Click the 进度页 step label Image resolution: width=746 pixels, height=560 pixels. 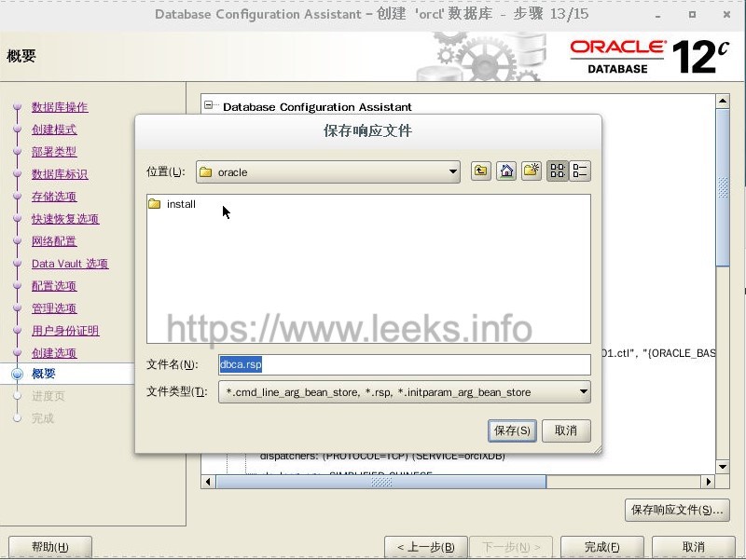pyautogui.click(x=48, y=396)
